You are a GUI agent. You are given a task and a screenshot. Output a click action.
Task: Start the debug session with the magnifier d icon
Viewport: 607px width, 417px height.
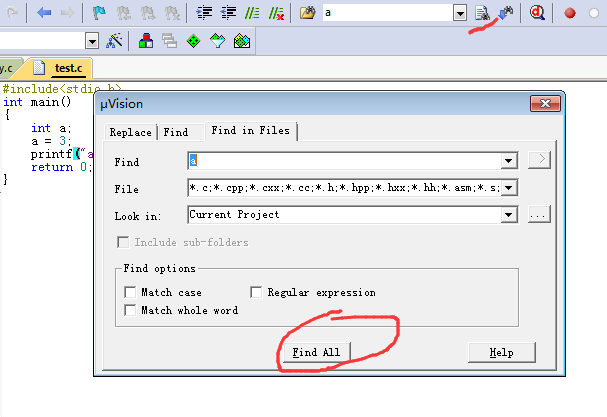[537, 13]
